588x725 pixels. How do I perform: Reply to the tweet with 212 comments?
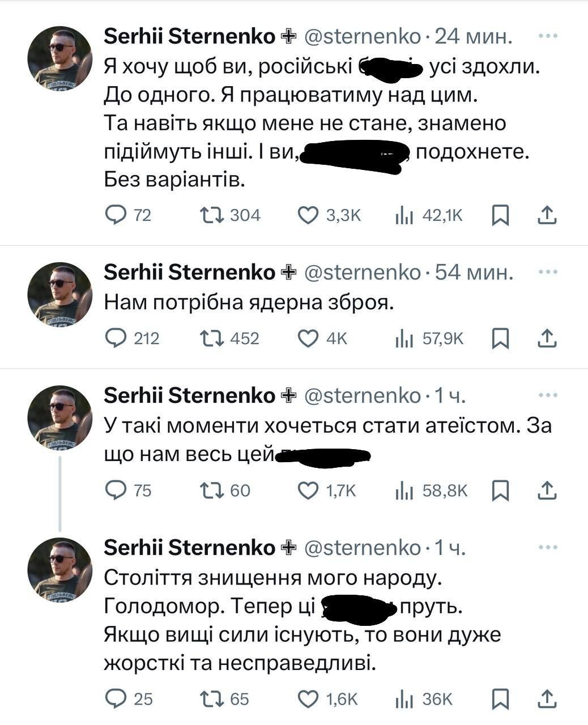117,338
